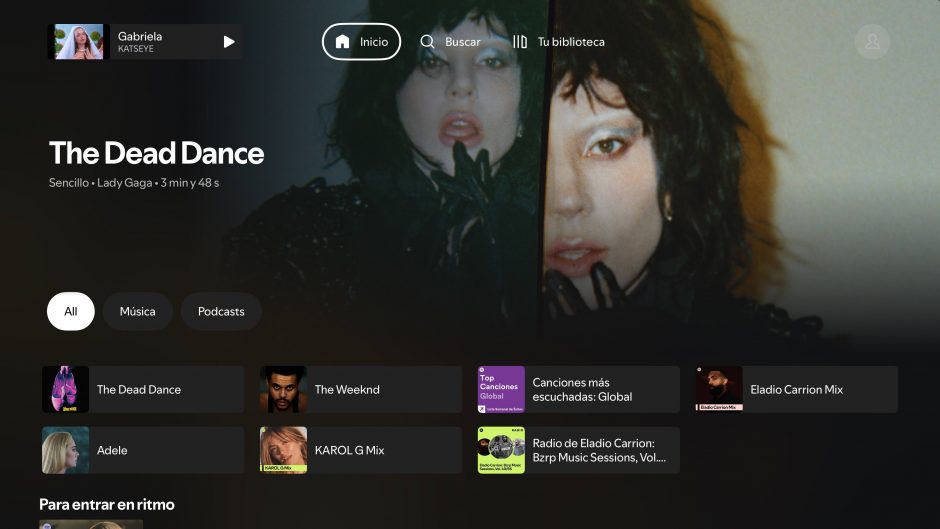Open Radio de Eladio Carrion tile
Screen dimensions: 940x529
tap(579, 450)
